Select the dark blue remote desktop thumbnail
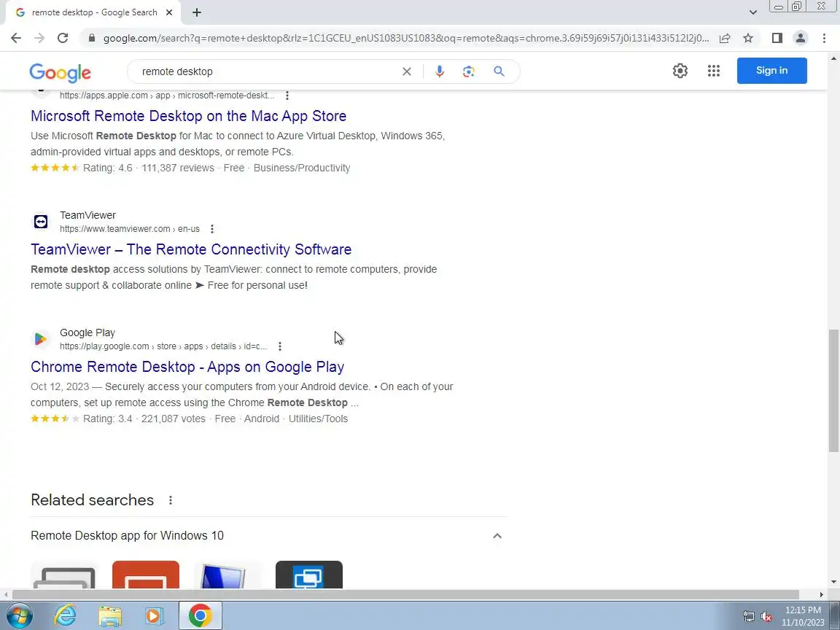The height and width of the screenshot is (630, 840). pos(309,575)
